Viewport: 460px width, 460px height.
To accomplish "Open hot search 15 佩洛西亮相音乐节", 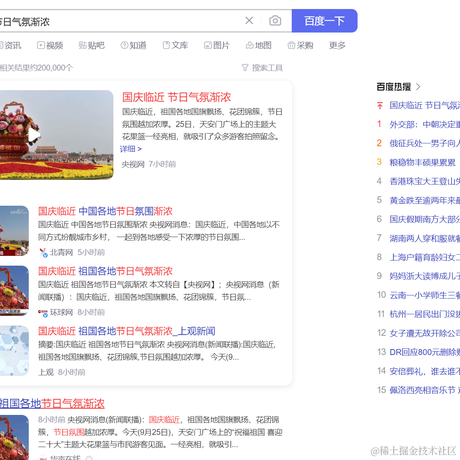I will (425, 390).
